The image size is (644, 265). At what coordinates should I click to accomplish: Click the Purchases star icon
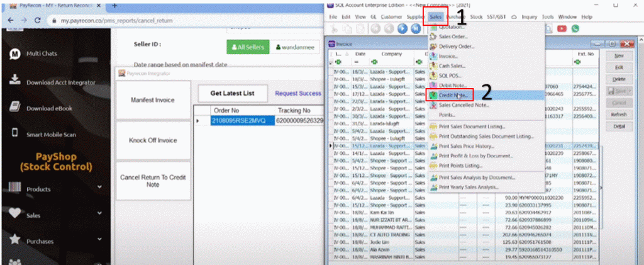(x=15, y=239)
